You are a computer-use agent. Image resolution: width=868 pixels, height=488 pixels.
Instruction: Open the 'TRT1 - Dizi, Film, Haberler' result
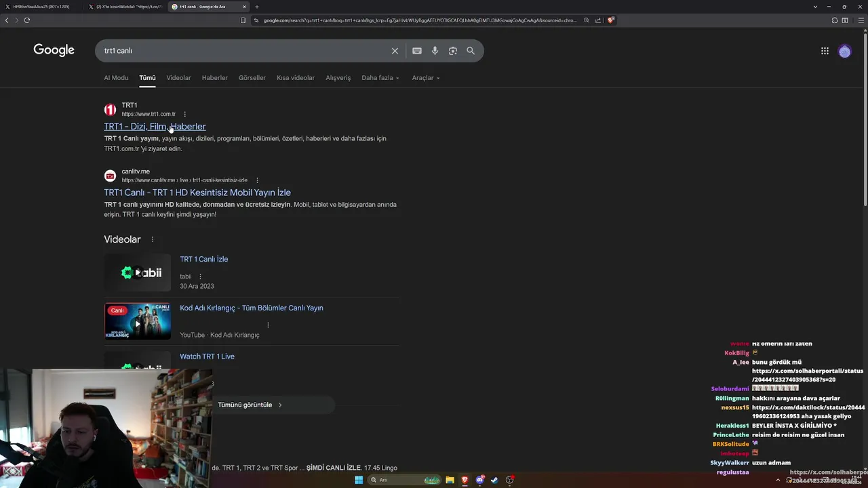click(x=155, y=127)
